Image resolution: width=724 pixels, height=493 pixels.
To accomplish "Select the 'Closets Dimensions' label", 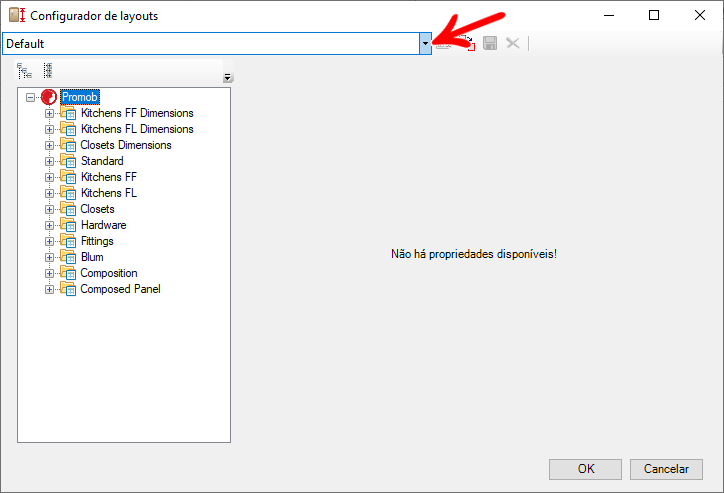I will tap(126, 145).
